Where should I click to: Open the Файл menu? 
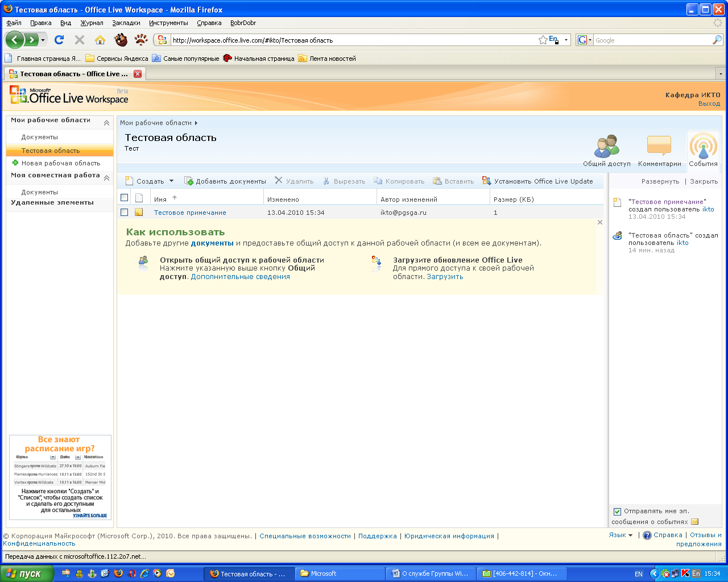click(x=14, y=23)
